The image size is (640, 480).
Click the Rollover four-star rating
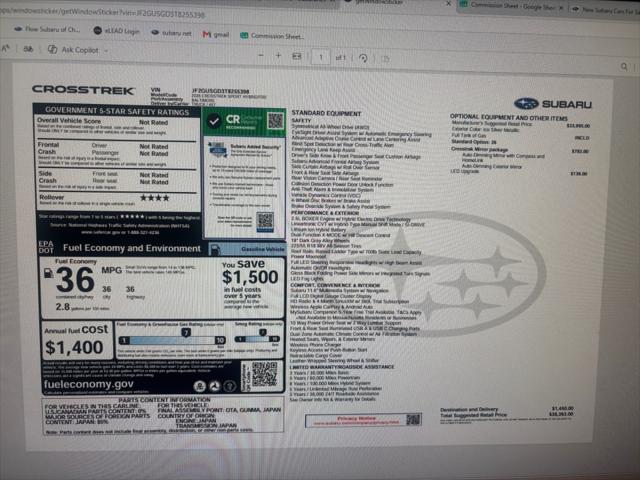155,198
